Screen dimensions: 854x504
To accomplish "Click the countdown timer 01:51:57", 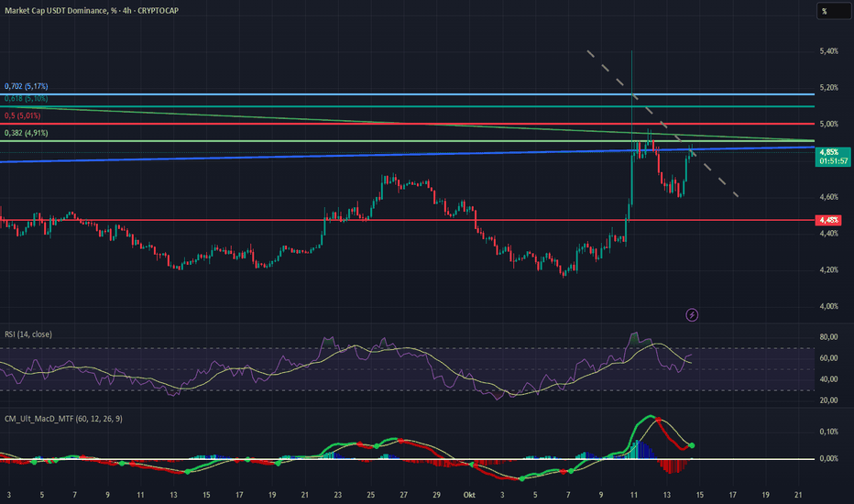I will click(x=833, y=161).
